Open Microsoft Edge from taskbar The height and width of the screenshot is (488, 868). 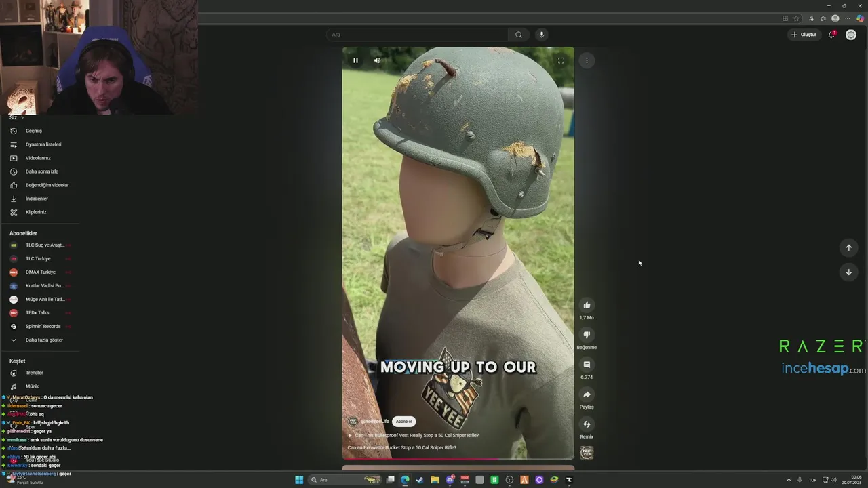[x=405, y=480]
